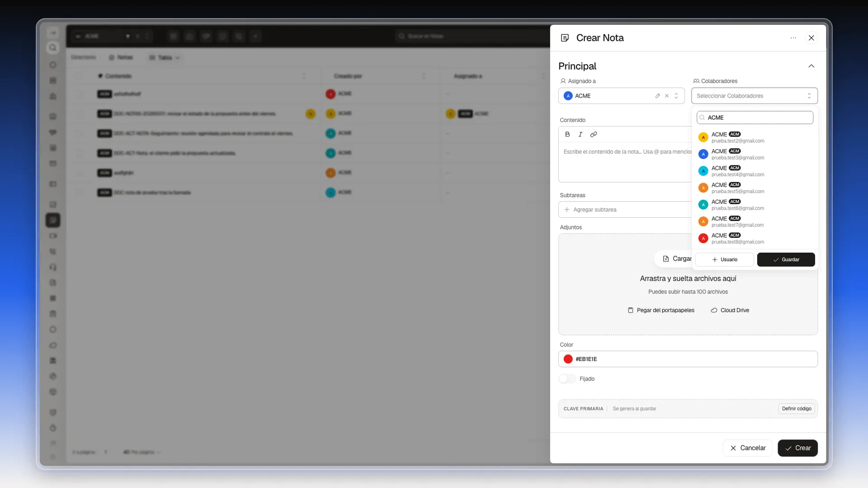Open the three-dots menu in Crear Nota
This screenshot has width=868, height=488.
pyautogui.click(x=793, y=38)
